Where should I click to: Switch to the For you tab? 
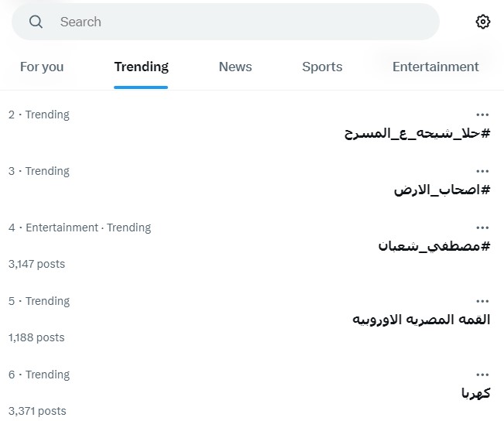click(x=42, y=67)
